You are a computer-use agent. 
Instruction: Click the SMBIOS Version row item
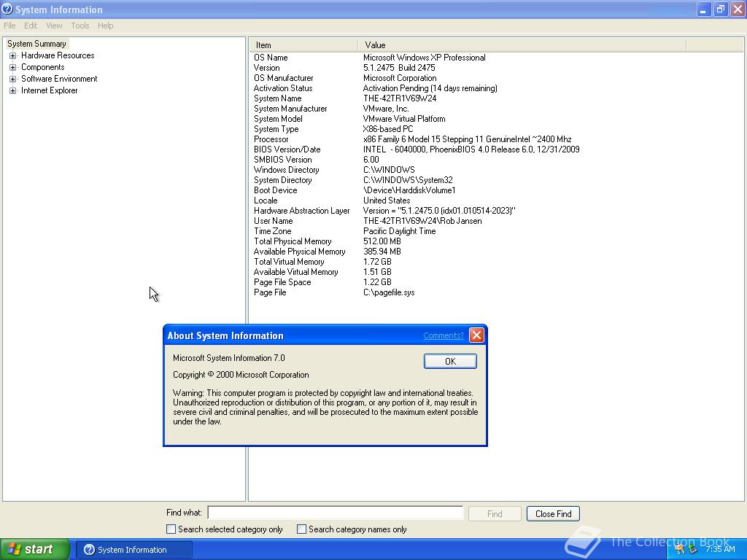283,160
